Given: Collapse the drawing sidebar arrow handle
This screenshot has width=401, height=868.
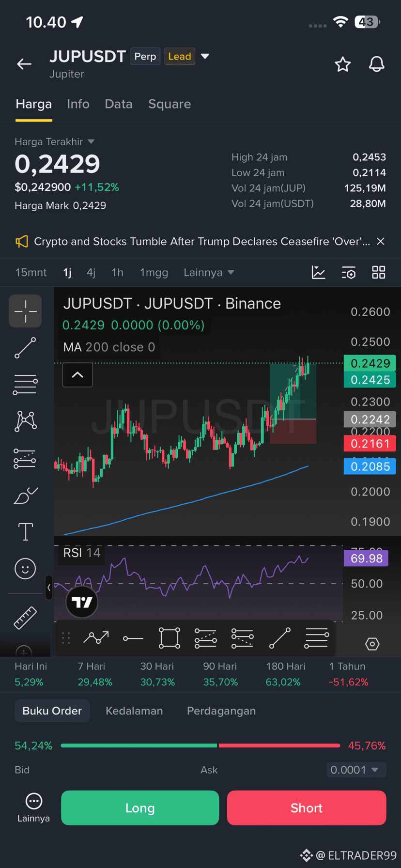Looking at the screenshot, I should pyautogui.click(x=49, y=588).
